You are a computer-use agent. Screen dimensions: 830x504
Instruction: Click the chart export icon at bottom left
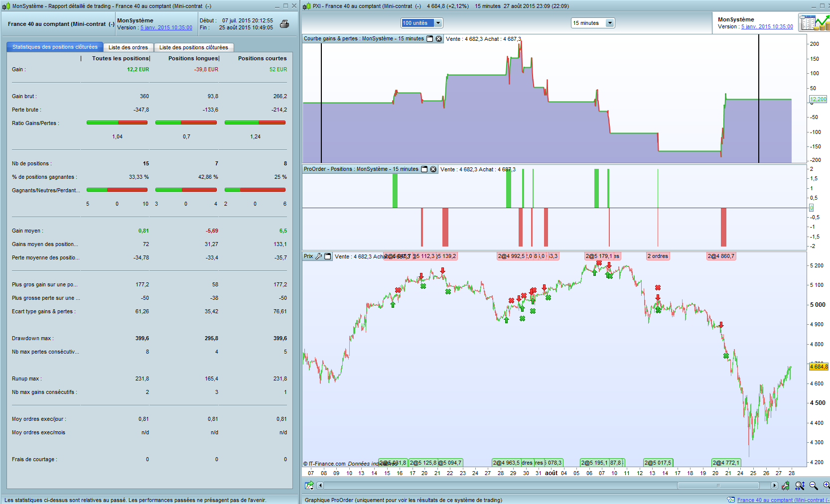pos(309,486)
